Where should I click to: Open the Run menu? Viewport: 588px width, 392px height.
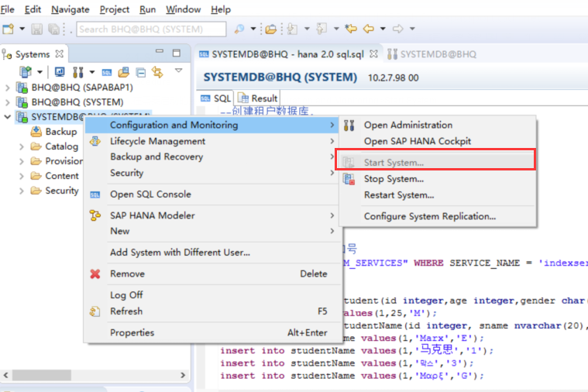pos(147,9)
